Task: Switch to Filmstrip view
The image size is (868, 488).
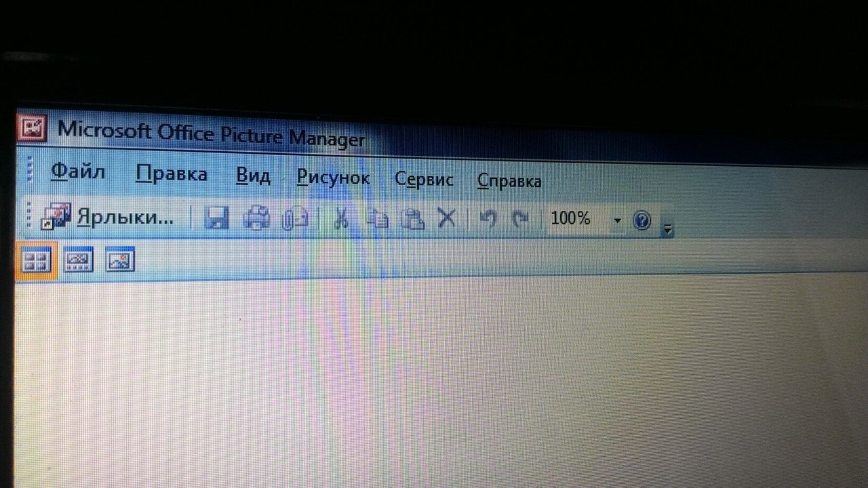Action: [x=79, y=259]
